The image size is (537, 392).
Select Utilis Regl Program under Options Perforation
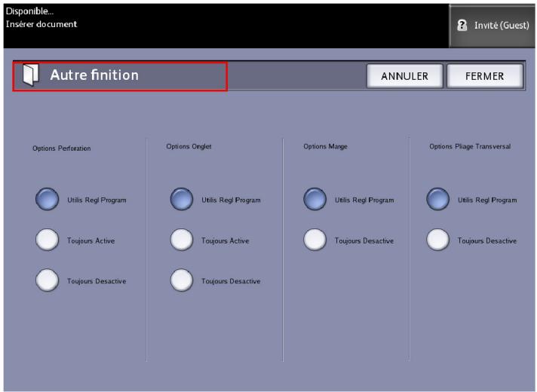point(48,200)
